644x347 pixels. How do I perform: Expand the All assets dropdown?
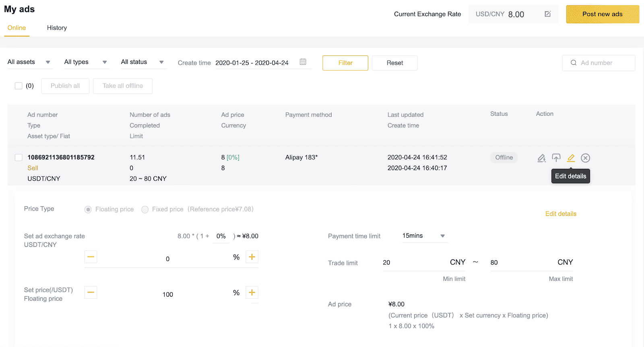tap(30, 62)
